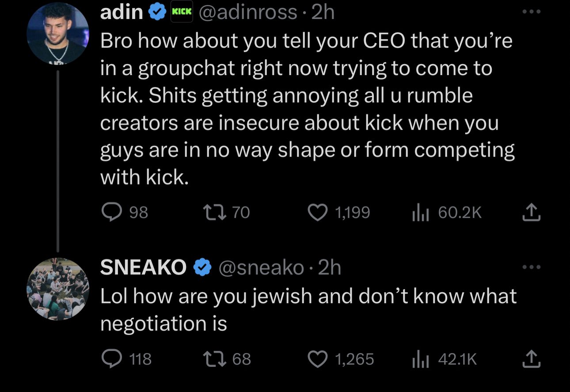View SNEAKO tweet analytics 42.1K views
This screenshot has height=392, width=570.
tap(445, 359)
